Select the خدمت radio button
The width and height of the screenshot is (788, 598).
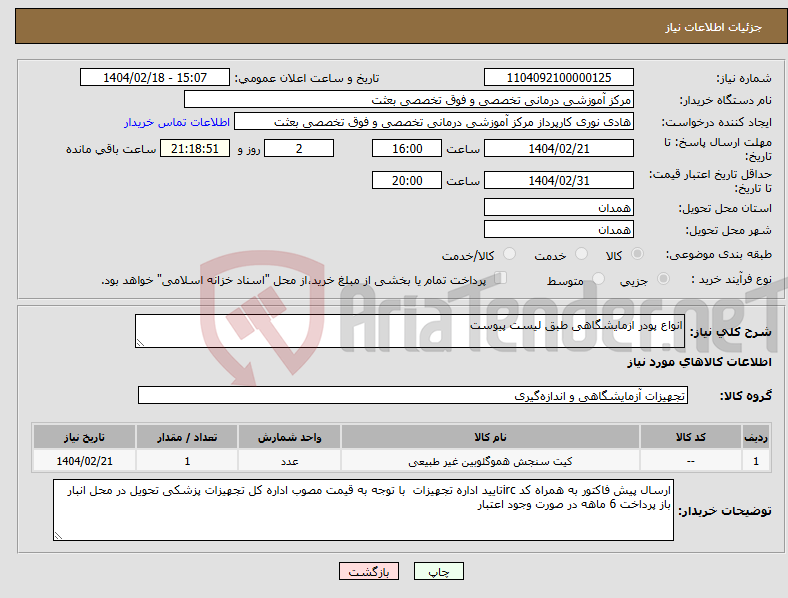pos(581,254)
